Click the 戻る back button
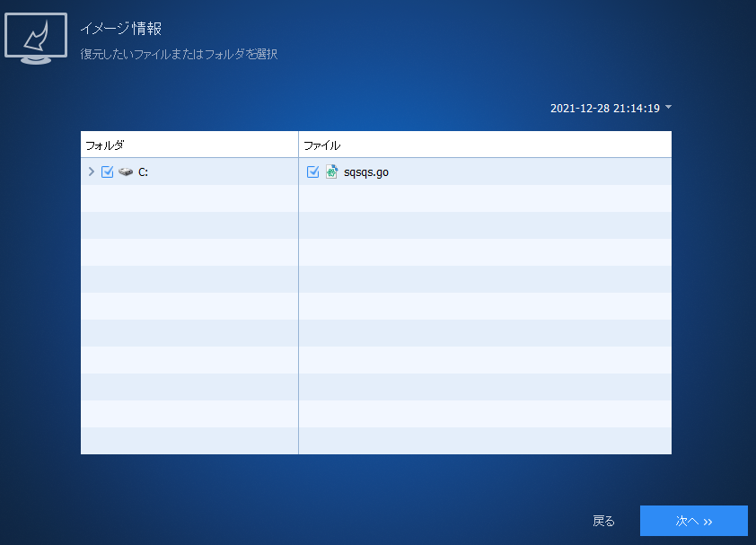Viewport: 756px width, 545px height. (603, 521)
